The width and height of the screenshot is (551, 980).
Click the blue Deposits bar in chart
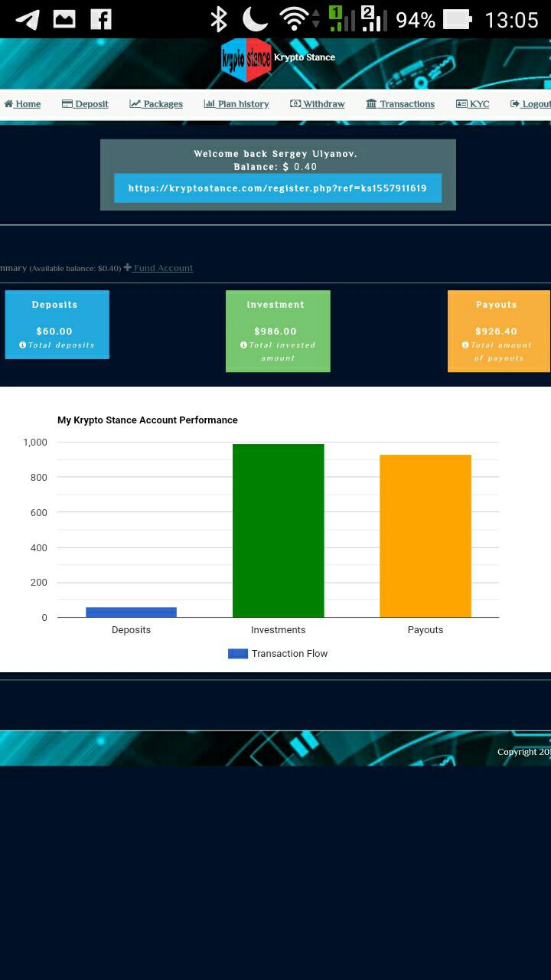[x=131, y=612]
